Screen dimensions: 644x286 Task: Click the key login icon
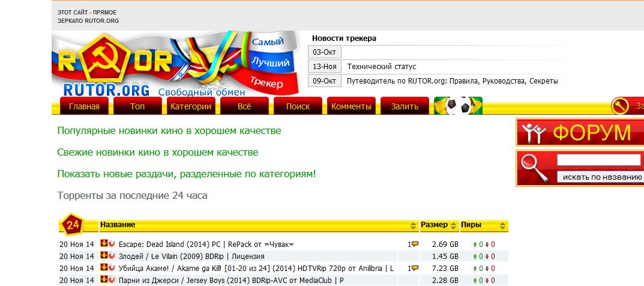pyautogui.click(x=620, y=106)
